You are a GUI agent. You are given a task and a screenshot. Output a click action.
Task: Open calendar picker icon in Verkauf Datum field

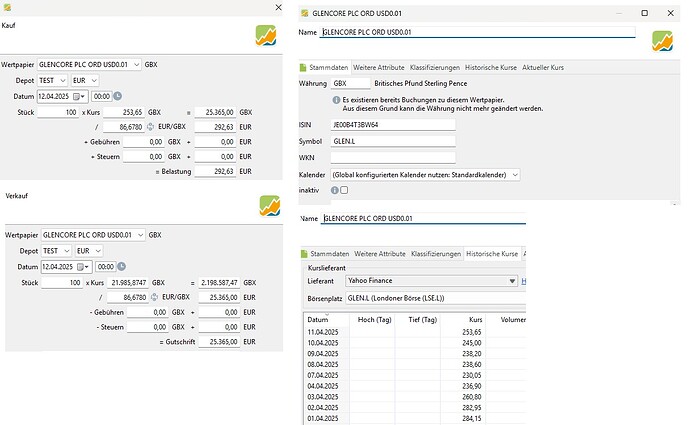tap(82, 267)
